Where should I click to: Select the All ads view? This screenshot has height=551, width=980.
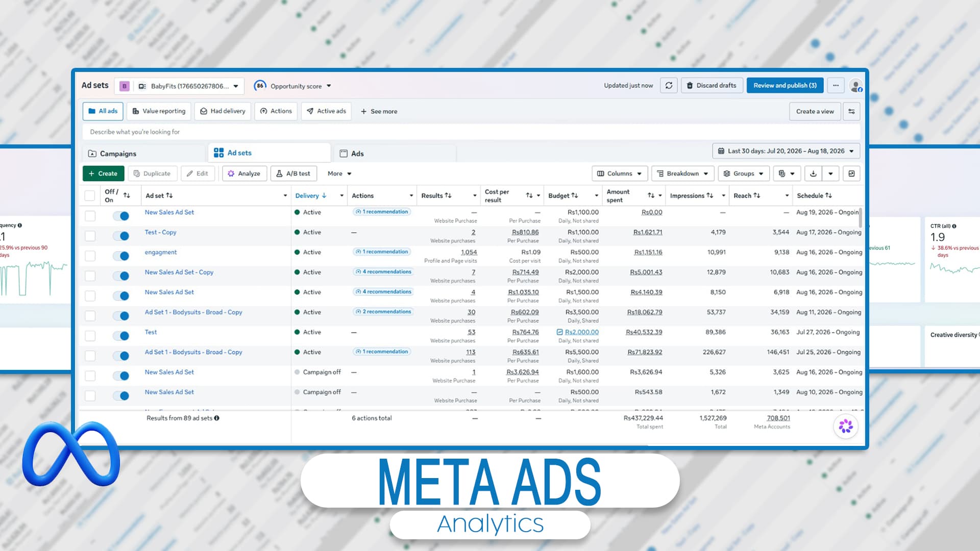[x=103, y=111]
